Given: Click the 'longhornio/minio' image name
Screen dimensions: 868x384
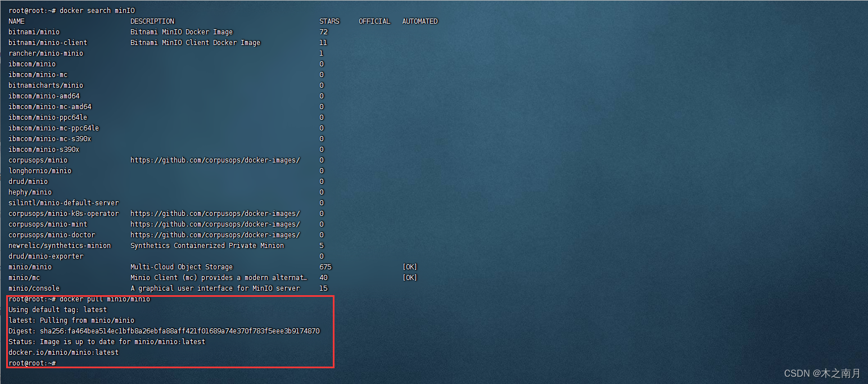Looking at the screenshot, I should point(40,171).
